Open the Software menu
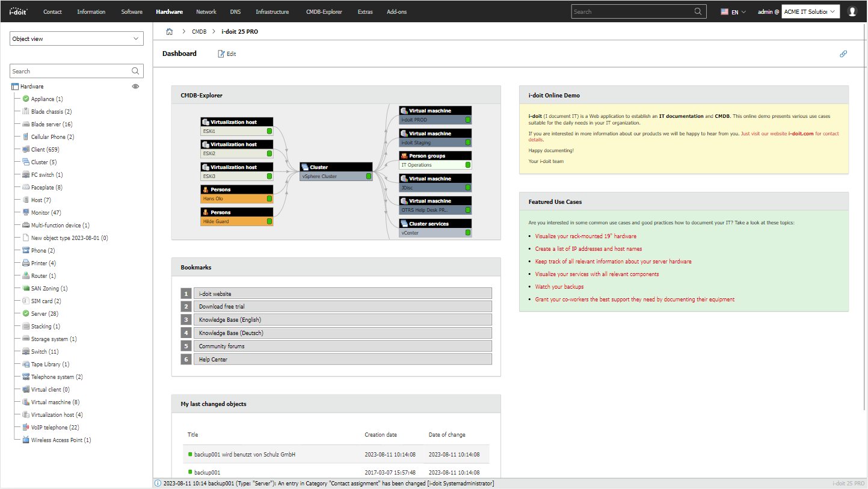 click(x=132, y=11)
